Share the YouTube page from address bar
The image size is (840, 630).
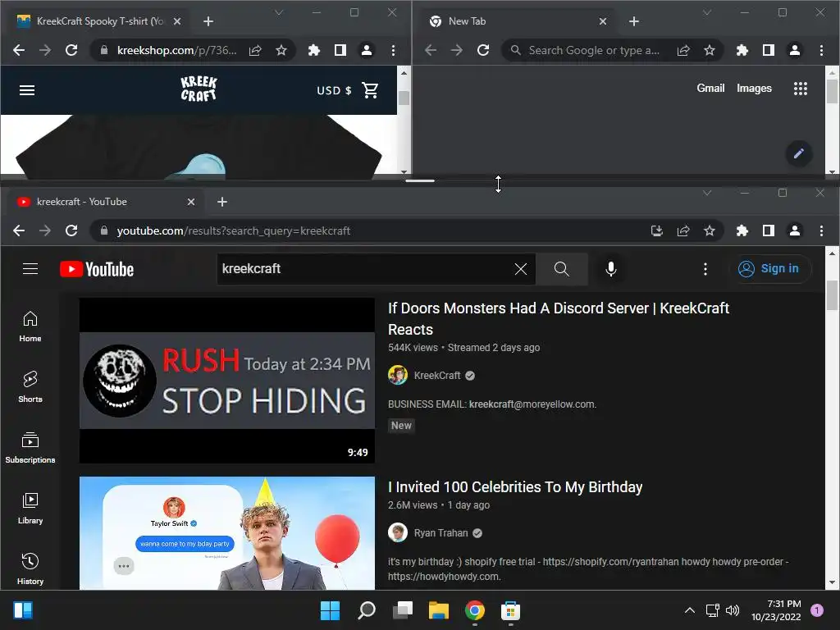pyautogui.click(x=683, y=231)
